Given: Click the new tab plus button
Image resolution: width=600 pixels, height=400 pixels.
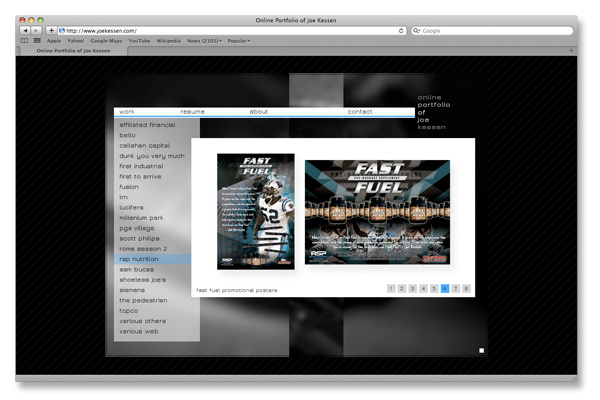Looking at the screenshot, I should (x=50, y=31).
